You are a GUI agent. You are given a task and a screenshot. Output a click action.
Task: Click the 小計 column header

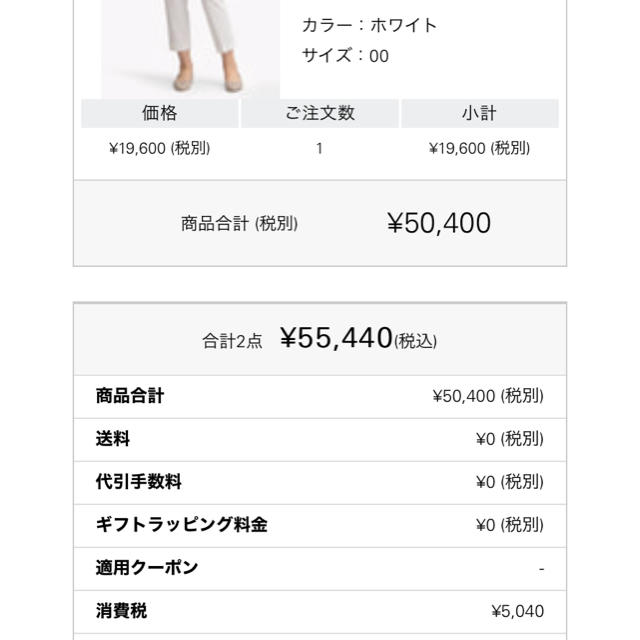[x=480, y=113]
